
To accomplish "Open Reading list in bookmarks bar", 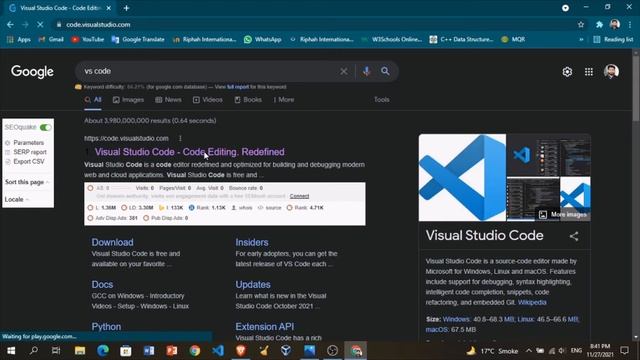I will coord(613,40).
